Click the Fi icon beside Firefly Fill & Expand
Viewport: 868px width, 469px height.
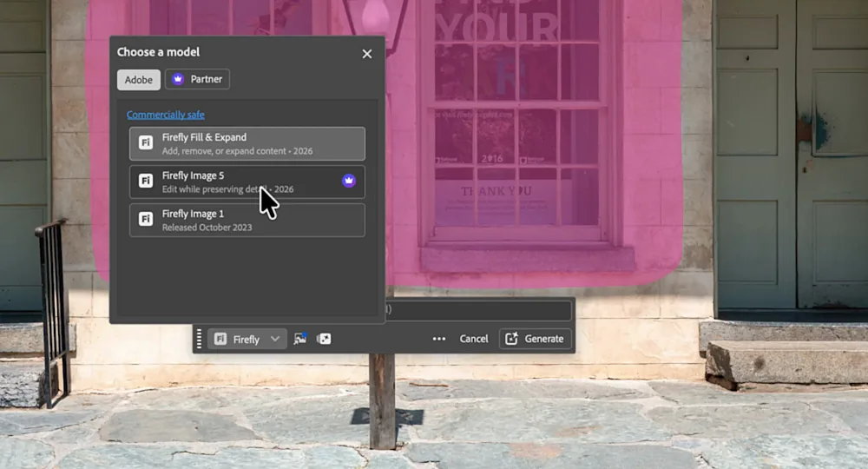click(x=146, y=142)
